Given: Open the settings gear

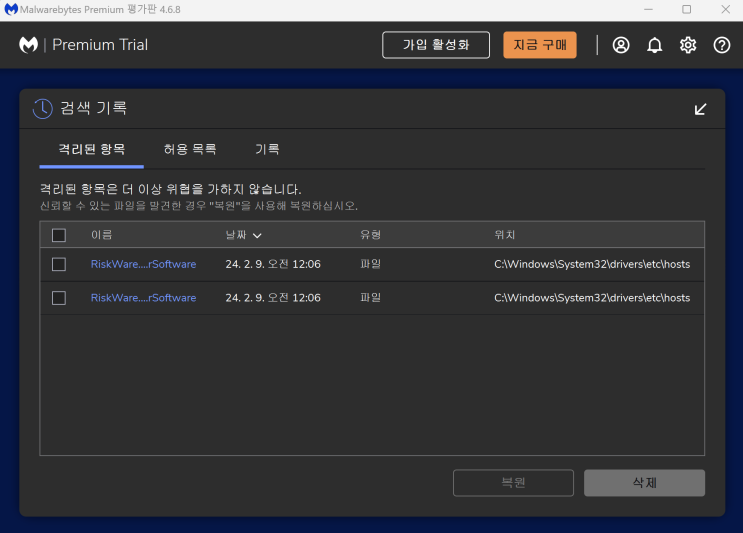Looking at the screenshot, I should click(688, 45).
